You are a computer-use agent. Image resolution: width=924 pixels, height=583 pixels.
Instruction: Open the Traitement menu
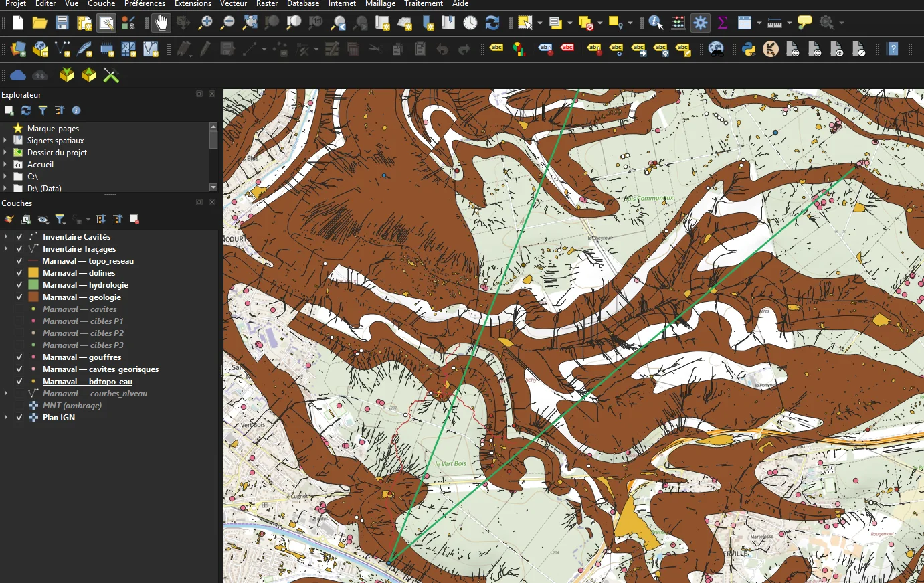pos(424,4)
